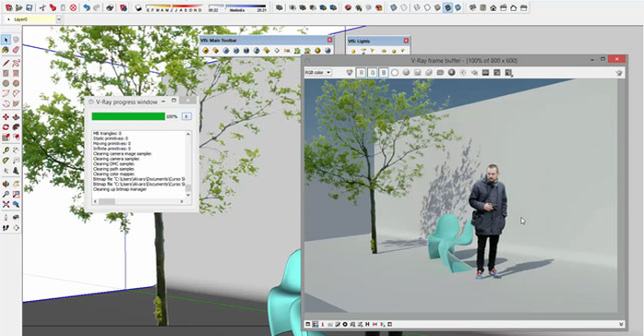The height and width of the screenshot is (336, 644).
Task: Activate the red Move tool
Action: pyautogui.click(x=6, y=117)
